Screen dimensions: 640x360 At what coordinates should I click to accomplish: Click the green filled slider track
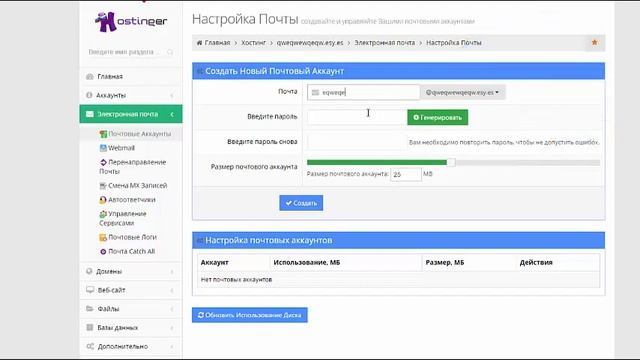coord(377,162)
